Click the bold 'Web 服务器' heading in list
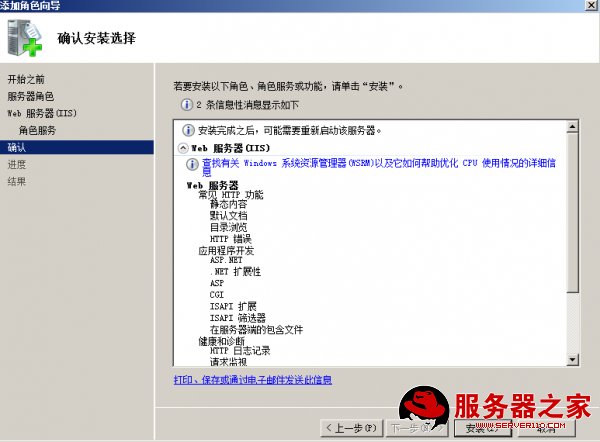Screen dimensions: 600x442 point(213,186)
